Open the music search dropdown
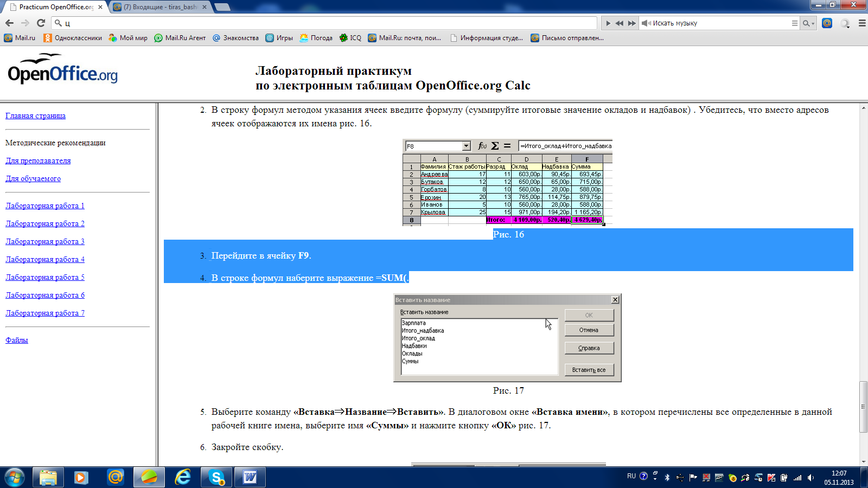The image size is (868, 488). tap(809, 23)
